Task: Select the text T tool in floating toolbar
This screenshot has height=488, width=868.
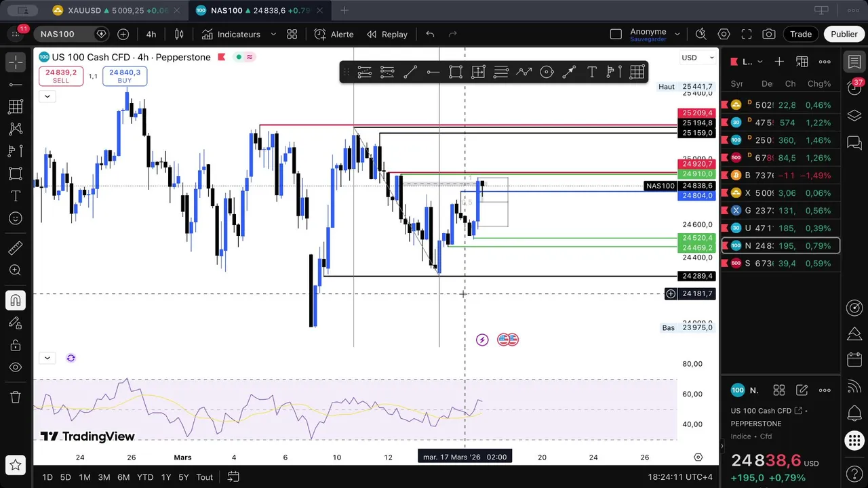Action: [x=591, y=72]
